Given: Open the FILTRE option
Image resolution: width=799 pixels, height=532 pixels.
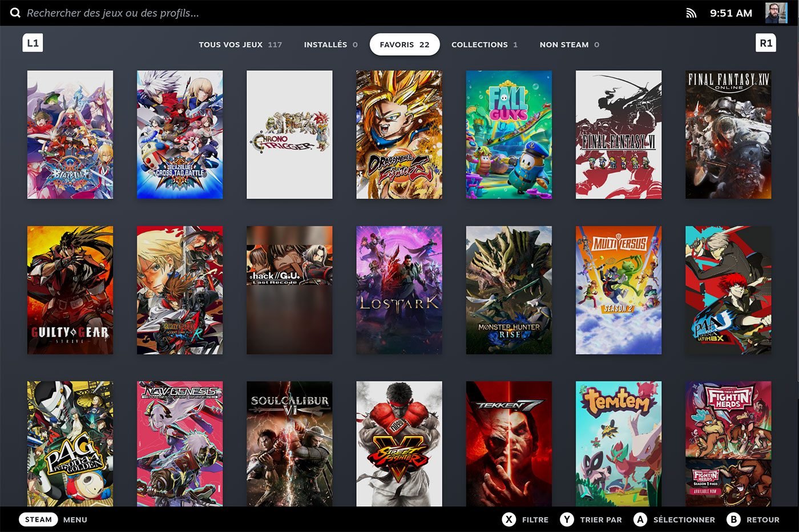Looking at the screenshot, I should [535, 519].
